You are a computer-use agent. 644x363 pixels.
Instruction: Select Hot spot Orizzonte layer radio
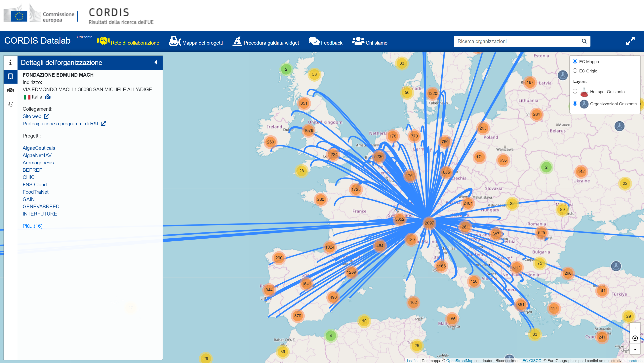(575, 92)
